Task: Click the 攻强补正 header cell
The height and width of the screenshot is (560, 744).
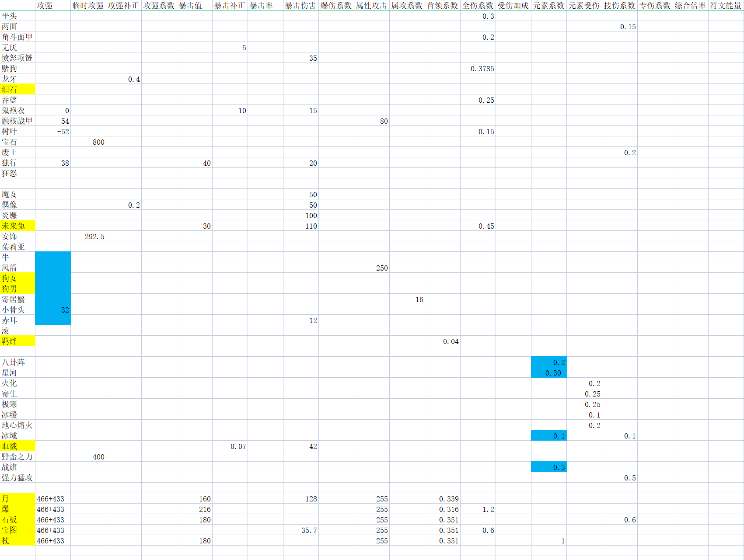Action: tap(124, 5)
